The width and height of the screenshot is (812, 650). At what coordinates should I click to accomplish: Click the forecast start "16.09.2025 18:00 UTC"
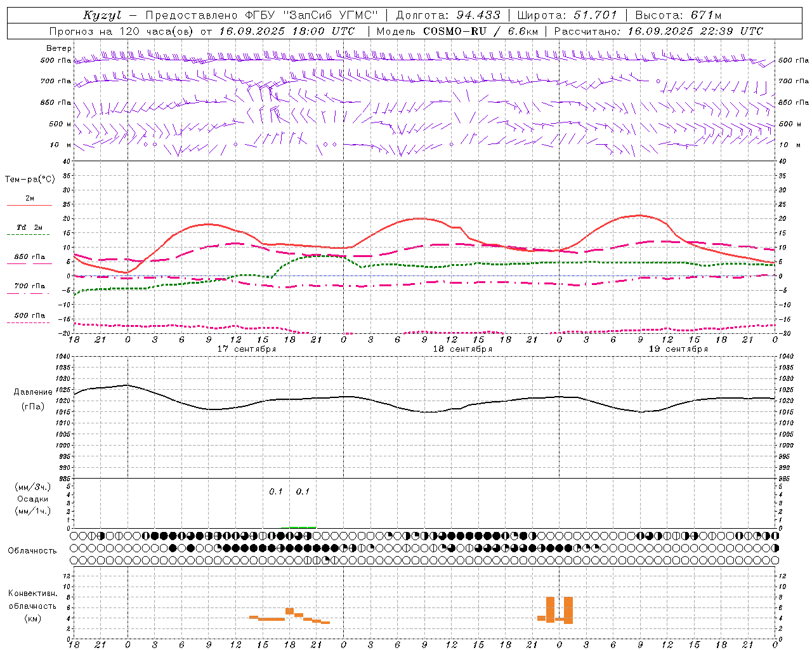click(x=287, y=31)
